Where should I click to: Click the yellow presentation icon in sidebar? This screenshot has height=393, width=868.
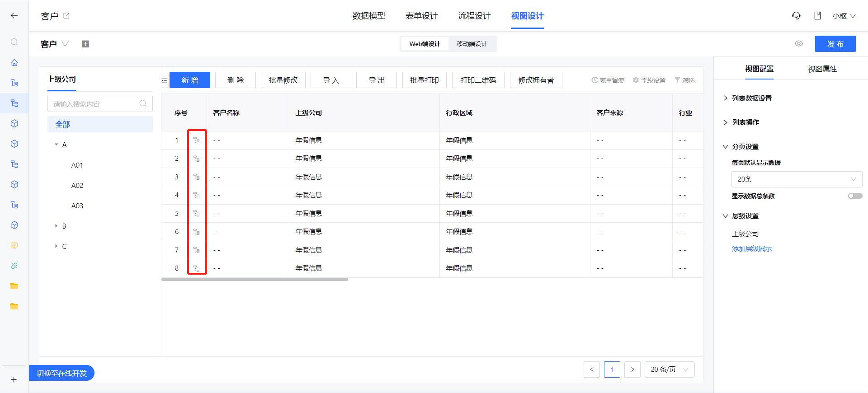pyautogui.click(x=14, y=245)
